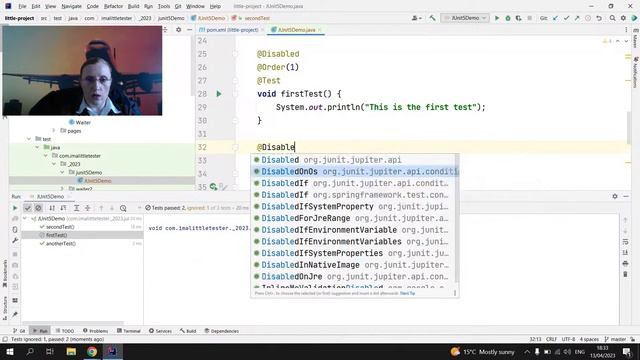Screen dimensions: 640x360
Task: Open Next Tip link in completion popup
Action: point(407,293)
